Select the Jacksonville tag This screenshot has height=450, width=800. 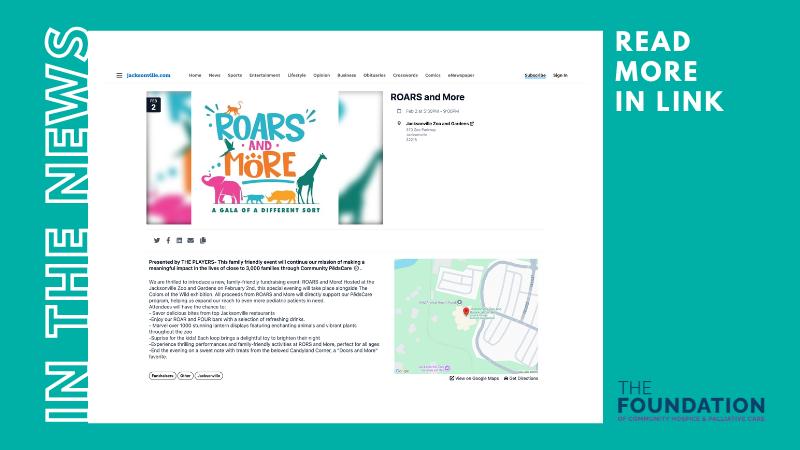(x=209, y=376)
